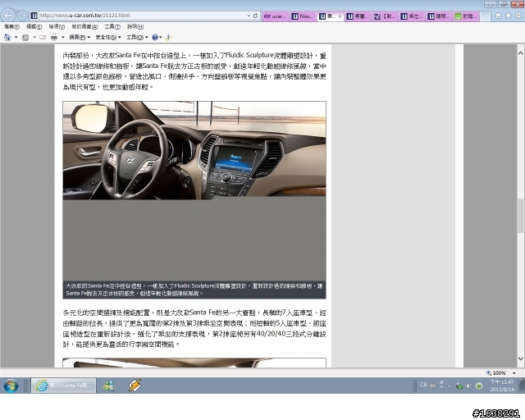Click Internet Explorer taskbar button
Viewport: 525px width, 420px height.
pyautogui.click(x=64, y=386)
